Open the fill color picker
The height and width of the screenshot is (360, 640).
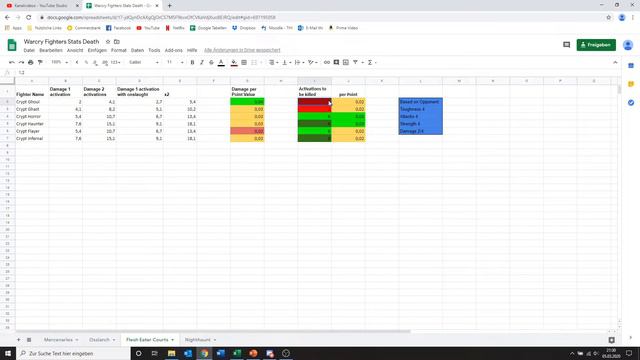234,62
